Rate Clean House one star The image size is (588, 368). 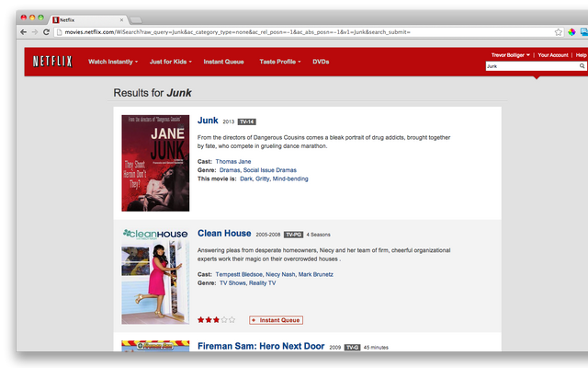pos(200,320)
